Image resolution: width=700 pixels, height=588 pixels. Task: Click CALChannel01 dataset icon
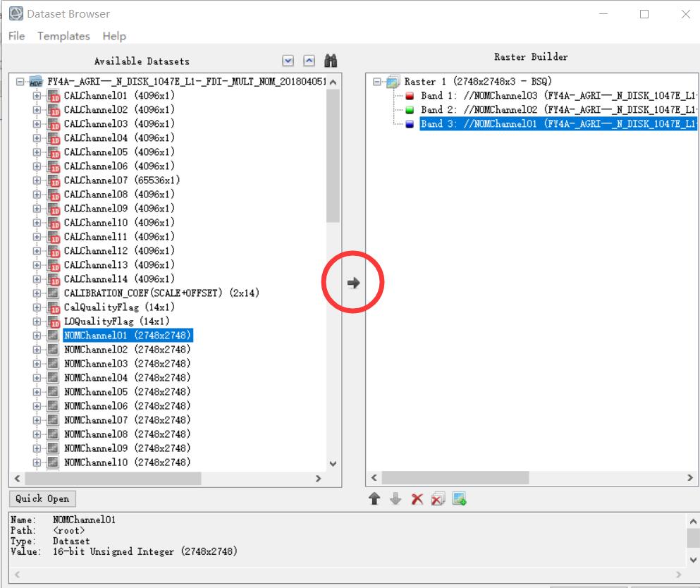(x=54, y=96)
